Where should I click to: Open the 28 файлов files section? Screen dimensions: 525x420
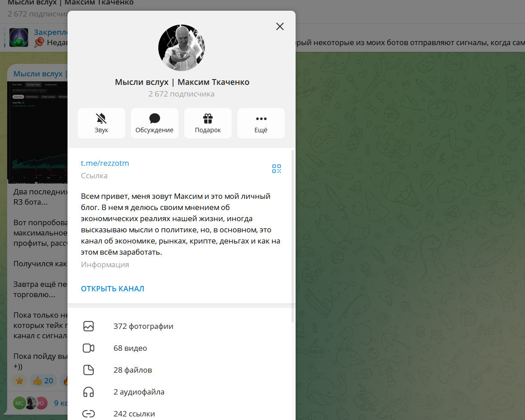[181, 370]
